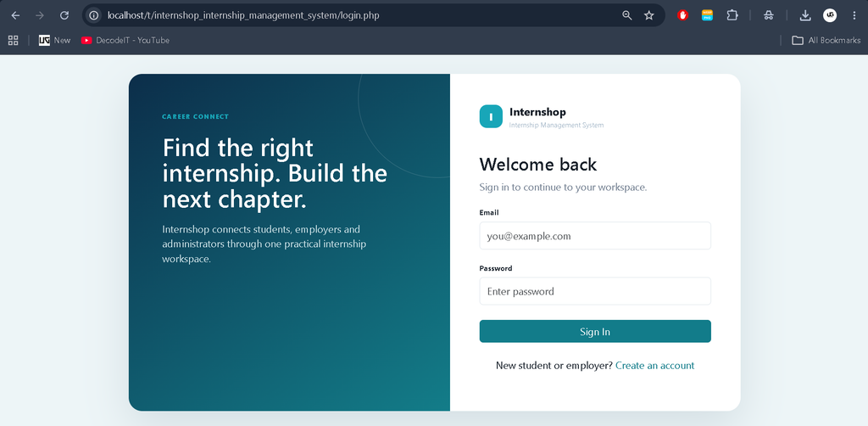Open the Downloads arrow icon
This screenshot has height=426, width=868.
click(805, 15)
